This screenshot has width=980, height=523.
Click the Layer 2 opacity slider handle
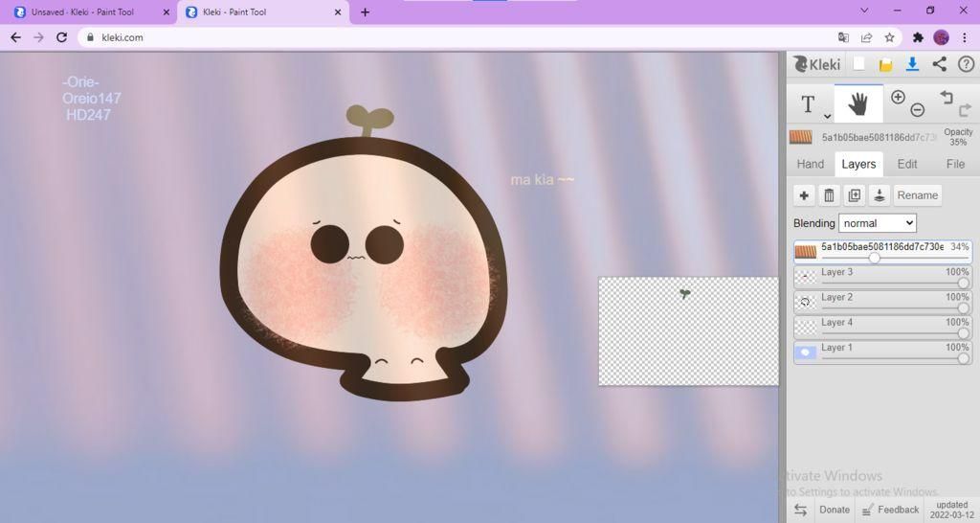pyautogui.click(x=963, y=307)
